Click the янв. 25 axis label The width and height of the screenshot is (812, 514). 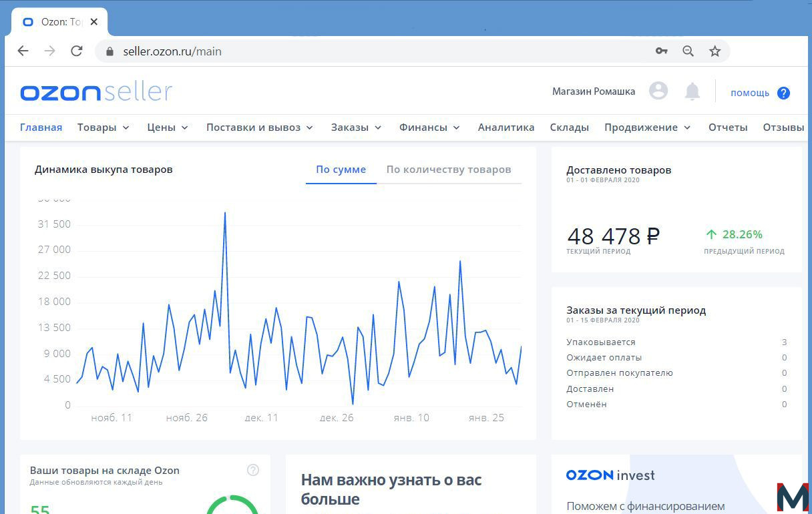(x=487, y=418)
